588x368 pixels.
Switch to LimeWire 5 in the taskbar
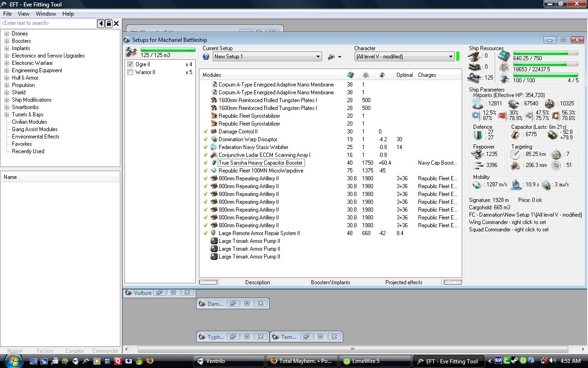click(375, 361)
